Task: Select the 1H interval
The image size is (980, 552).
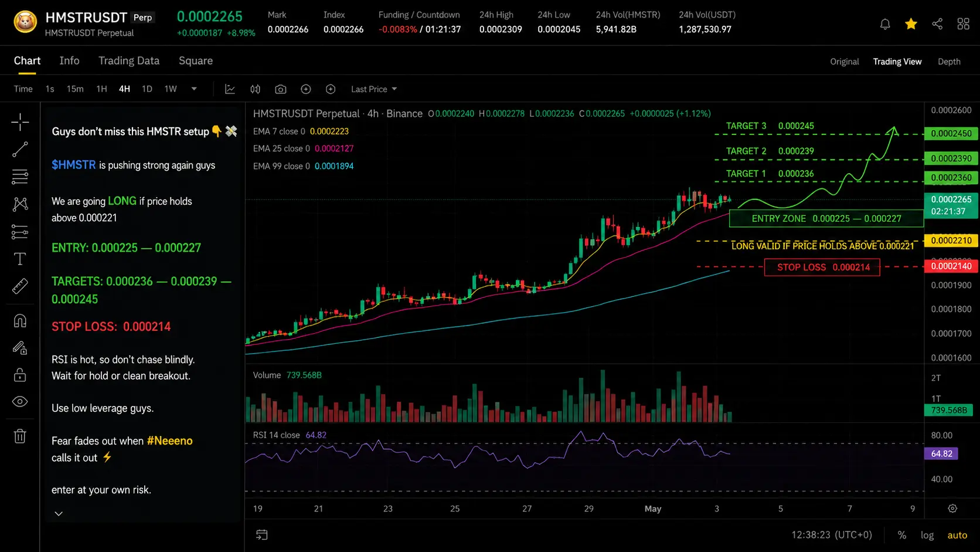Action: point(101,89)
